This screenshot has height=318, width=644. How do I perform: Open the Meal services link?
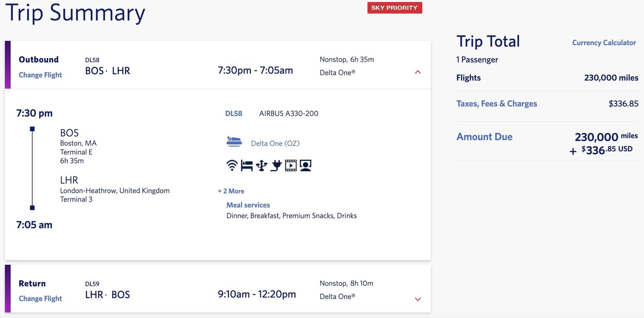click(x=248, y=205)
